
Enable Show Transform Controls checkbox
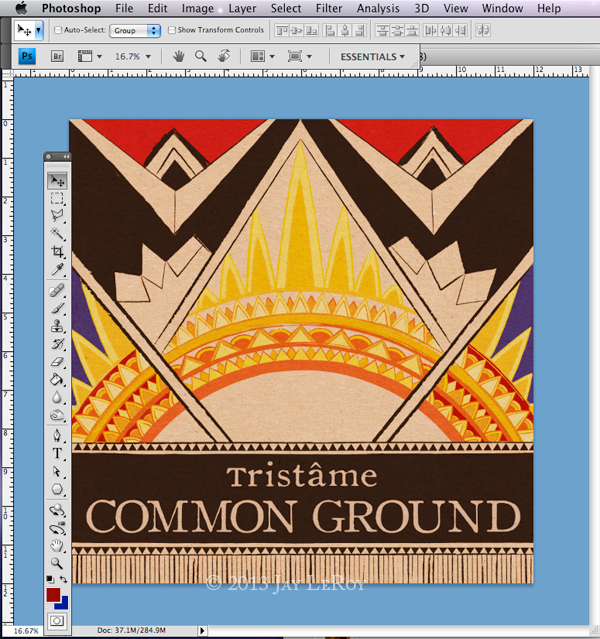click(x=172, y=30)
